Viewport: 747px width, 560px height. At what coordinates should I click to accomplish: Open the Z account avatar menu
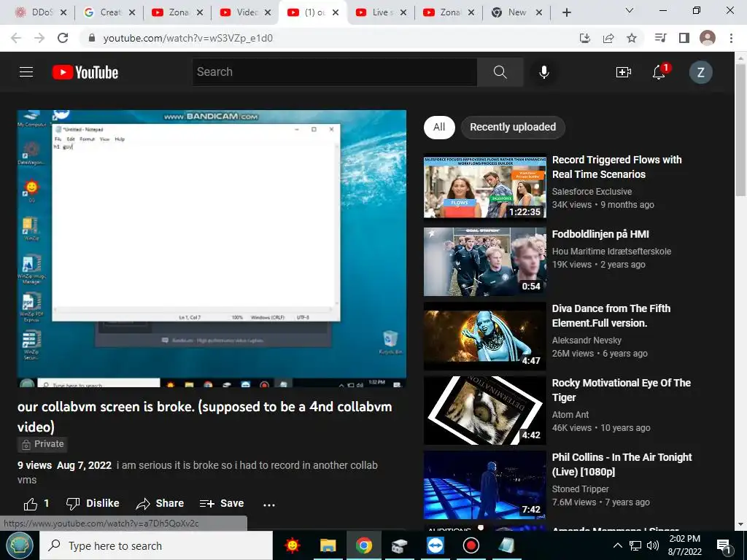coord(700,72)
